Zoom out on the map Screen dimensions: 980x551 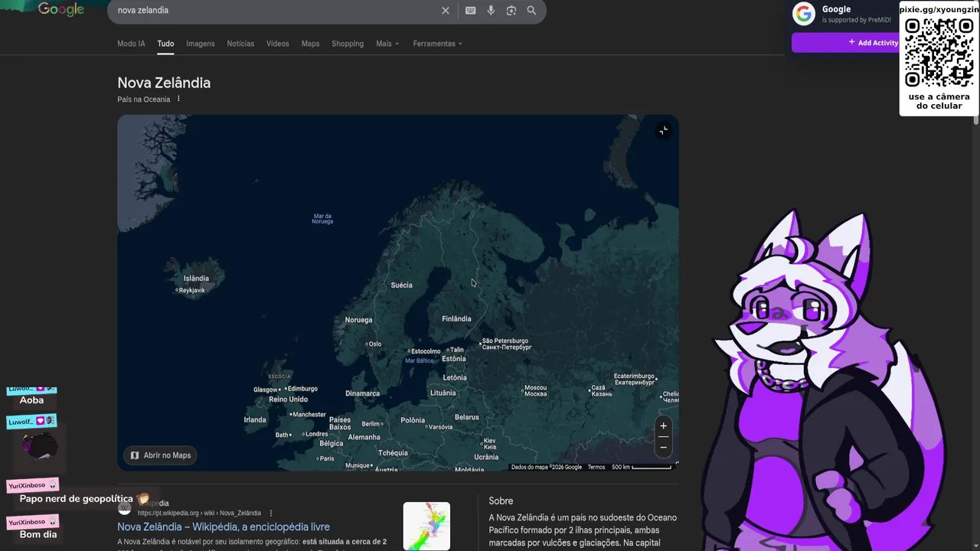click(x=663, y=447)
